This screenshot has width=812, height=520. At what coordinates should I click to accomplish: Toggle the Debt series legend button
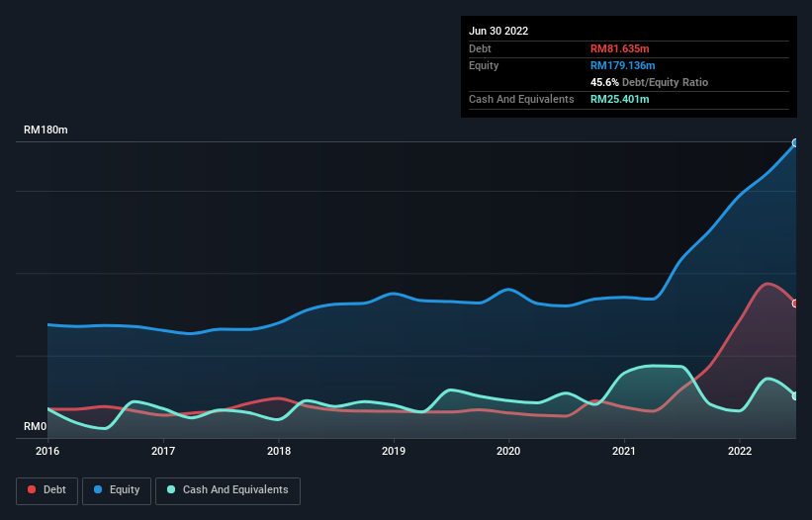pyautogui.click(x=47, y=490)
